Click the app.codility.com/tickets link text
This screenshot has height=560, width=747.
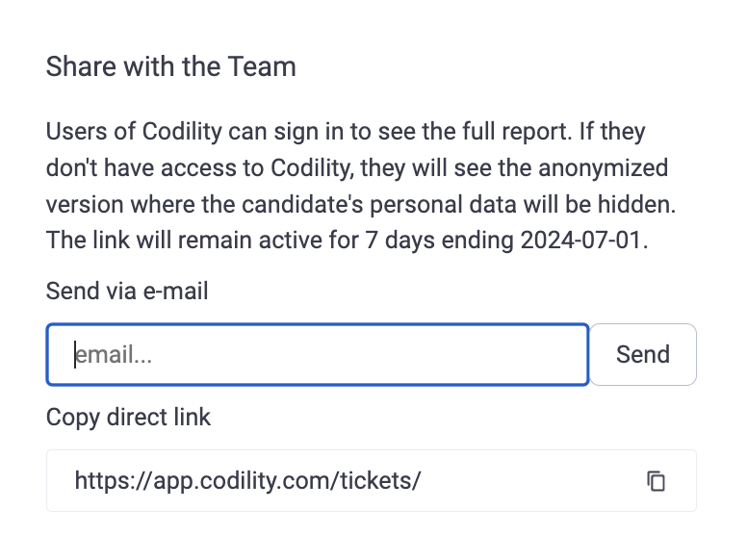coord(247,480)
